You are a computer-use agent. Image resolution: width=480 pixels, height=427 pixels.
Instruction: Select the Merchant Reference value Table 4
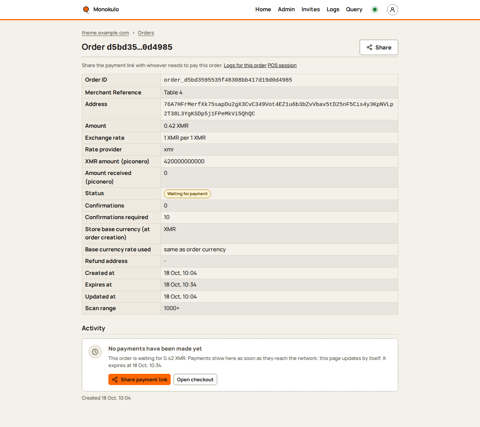tap(173, 92)
